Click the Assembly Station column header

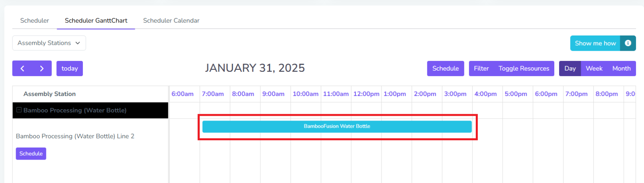tap(50, 94)
